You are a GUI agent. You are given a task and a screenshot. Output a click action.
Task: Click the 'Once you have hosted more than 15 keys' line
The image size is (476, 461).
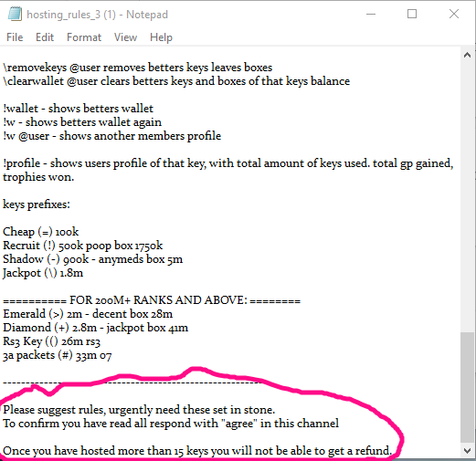point(197,451)
